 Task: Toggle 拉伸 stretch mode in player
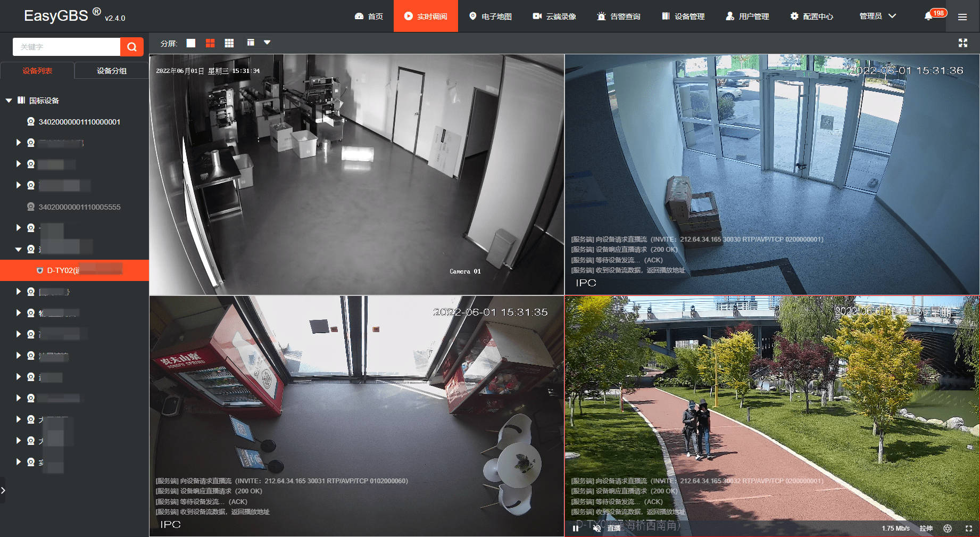tap(926, 528)
